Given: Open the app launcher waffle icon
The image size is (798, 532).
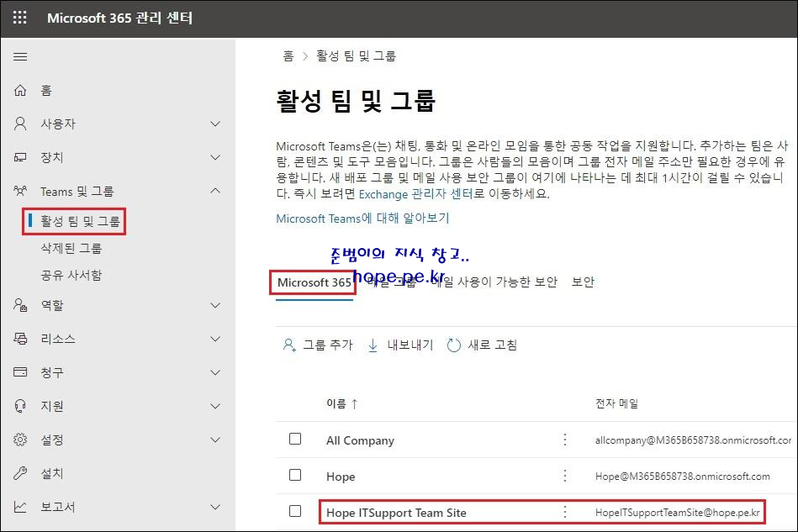Looking at the screenshot, I should click(x=20, y=18).
